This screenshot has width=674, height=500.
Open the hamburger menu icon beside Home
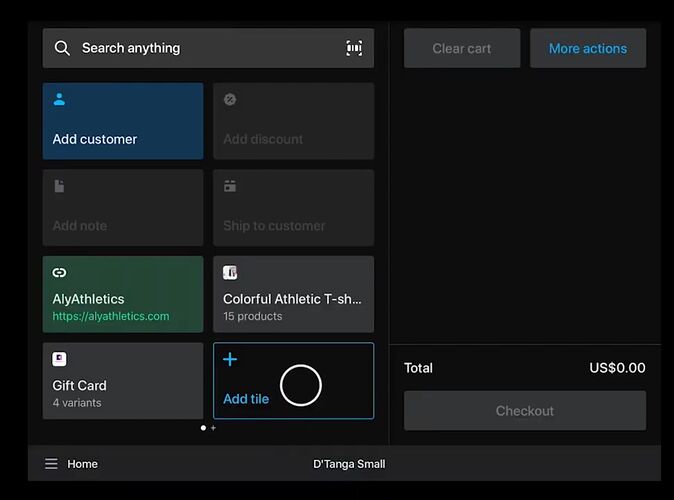[51, 463]
